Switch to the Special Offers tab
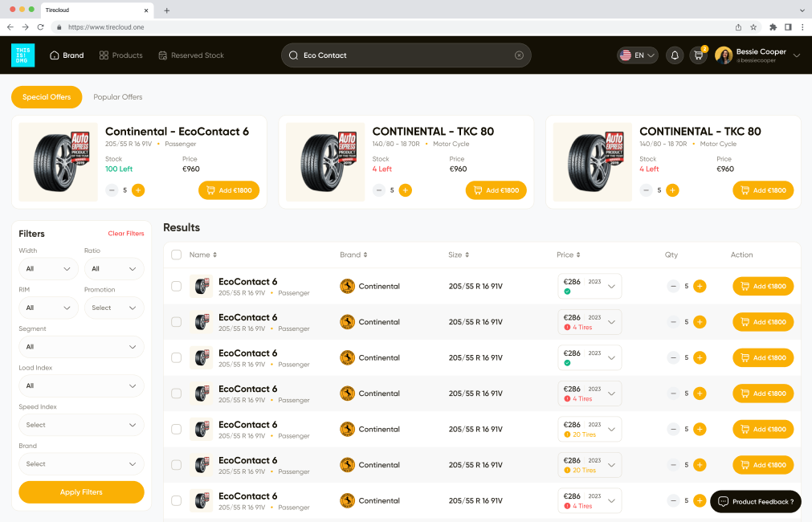The image size is (812, 522). coord(47,97)
